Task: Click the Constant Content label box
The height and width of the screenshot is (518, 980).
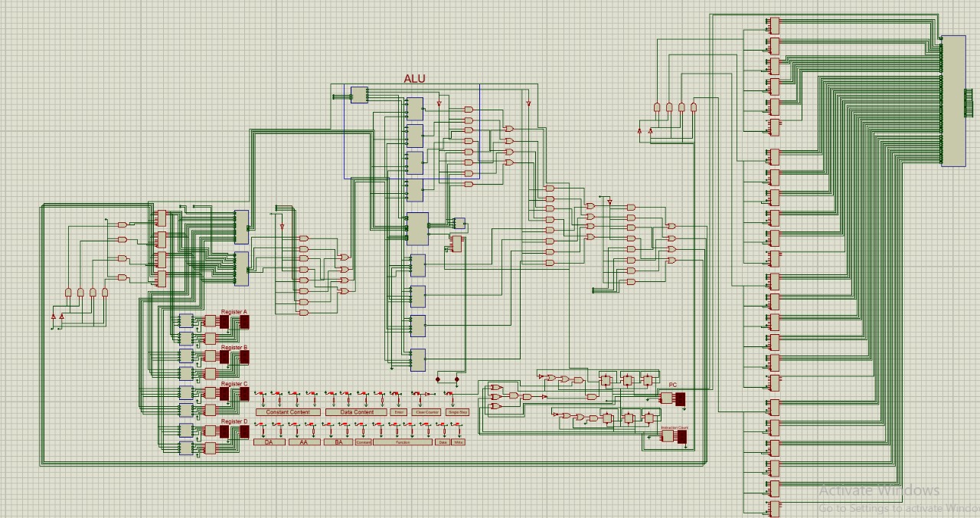Action: point(288,412)
